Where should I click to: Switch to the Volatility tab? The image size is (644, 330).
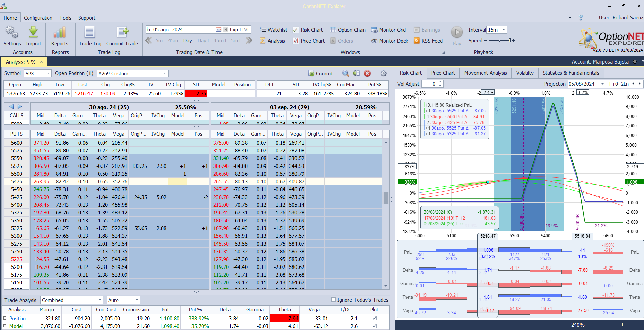click(x=525, y=73)
